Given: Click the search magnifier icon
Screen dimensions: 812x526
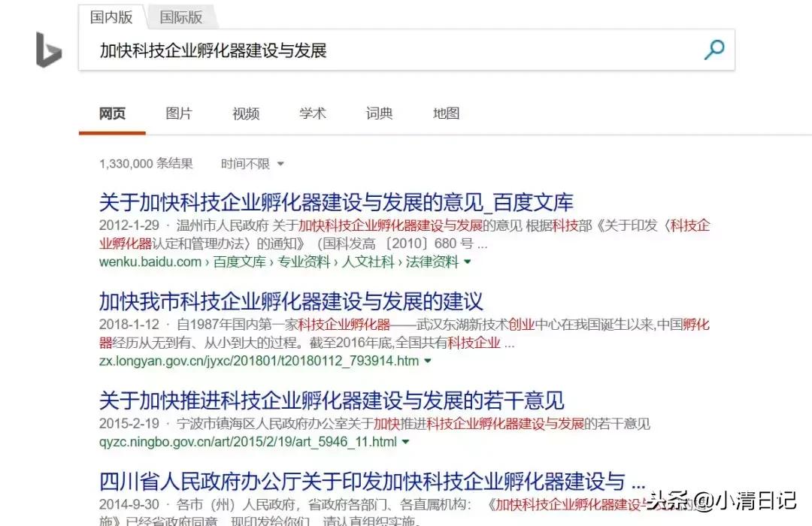Looking at the screenshot, I should [713, 50].
